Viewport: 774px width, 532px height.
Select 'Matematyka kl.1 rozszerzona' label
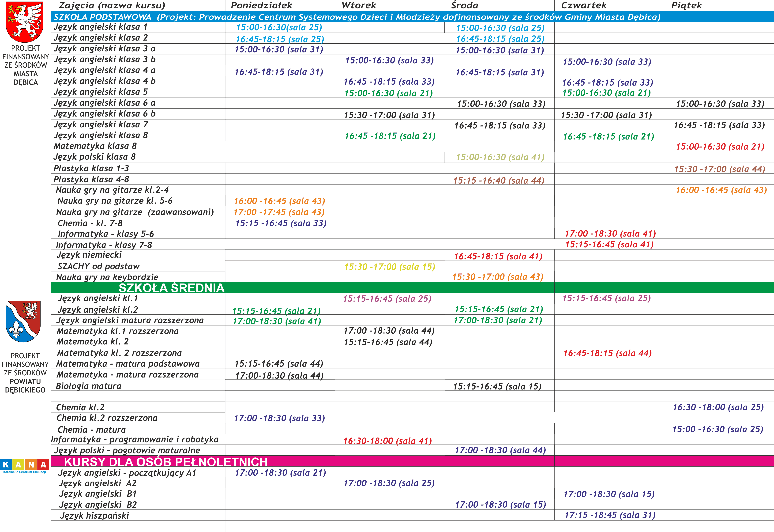click(118, 331)
